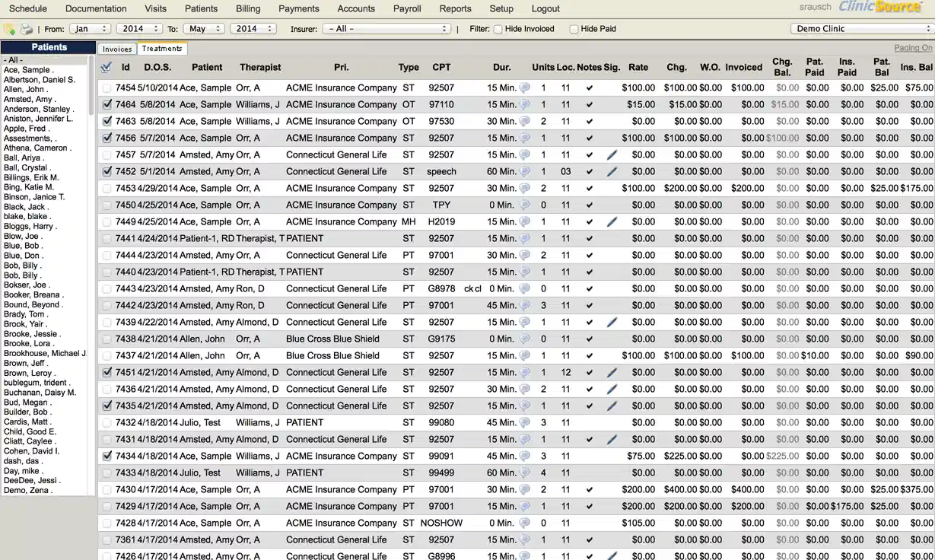The image size is (935, 560).
Task: Open the From month dropdown showing Jan
Action: click(x=90, y=27)
